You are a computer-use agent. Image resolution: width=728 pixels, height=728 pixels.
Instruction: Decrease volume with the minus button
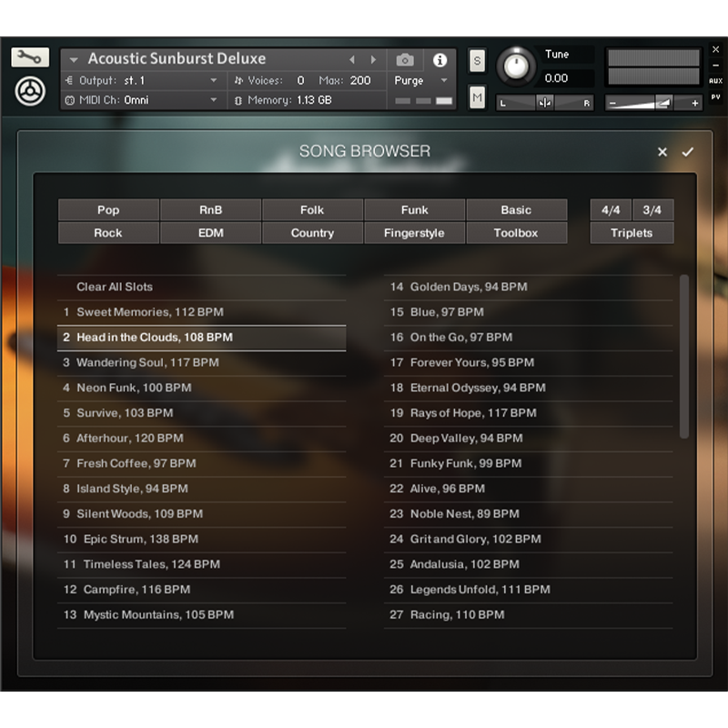click(x=612, y=103)
